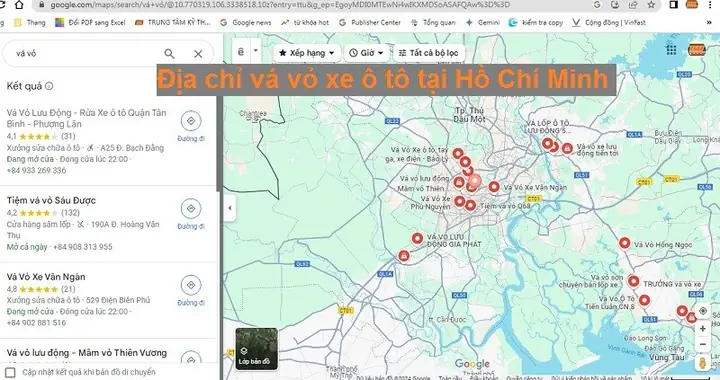The height and width of the screenshot is (380, 720).
Task: Click the Vá vỏ xe lưu động tiến tới pin
Action: [x=568, y=148]
